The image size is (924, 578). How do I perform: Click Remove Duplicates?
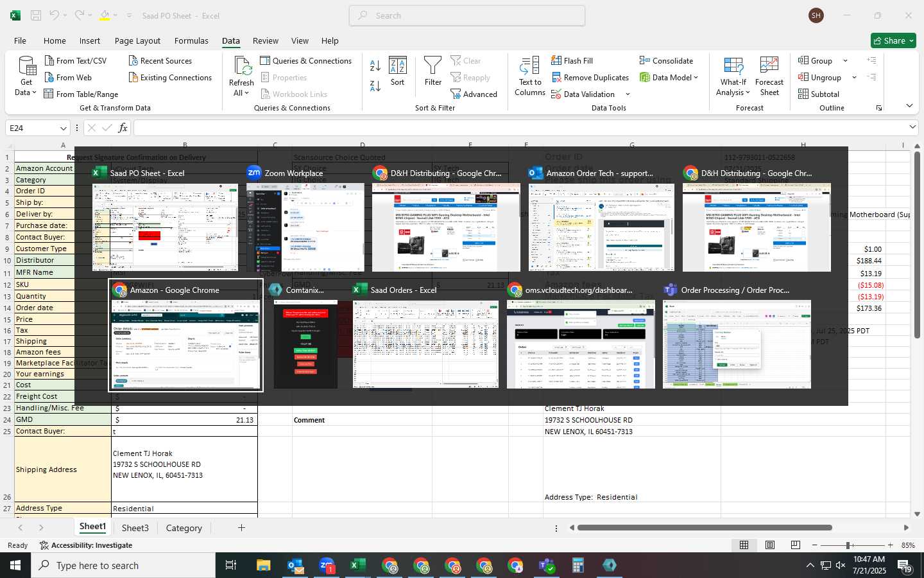tap(590, 78)
